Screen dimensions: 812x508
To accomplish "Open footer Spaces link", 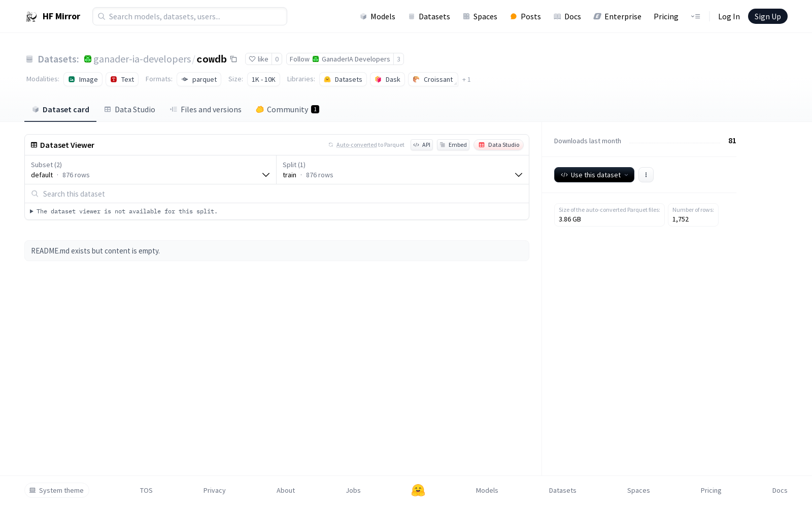I will 638,490.
